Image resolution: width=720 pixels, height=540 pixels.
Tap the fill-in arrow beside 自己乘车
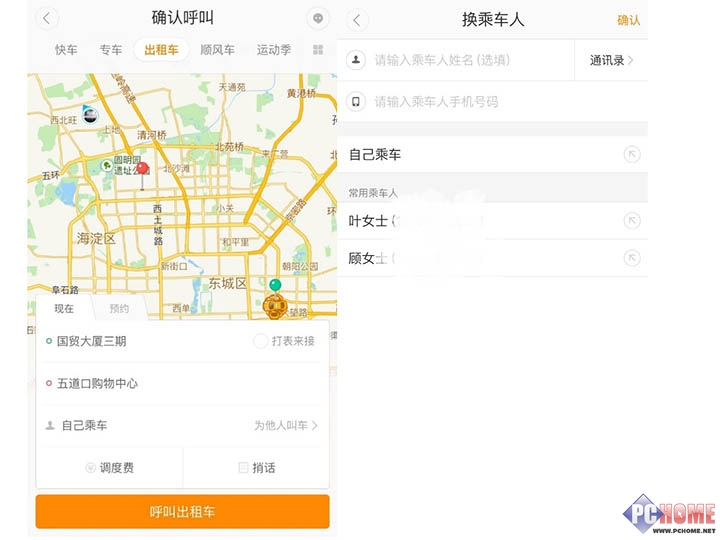pyautogui.click(x=632, y=154)
